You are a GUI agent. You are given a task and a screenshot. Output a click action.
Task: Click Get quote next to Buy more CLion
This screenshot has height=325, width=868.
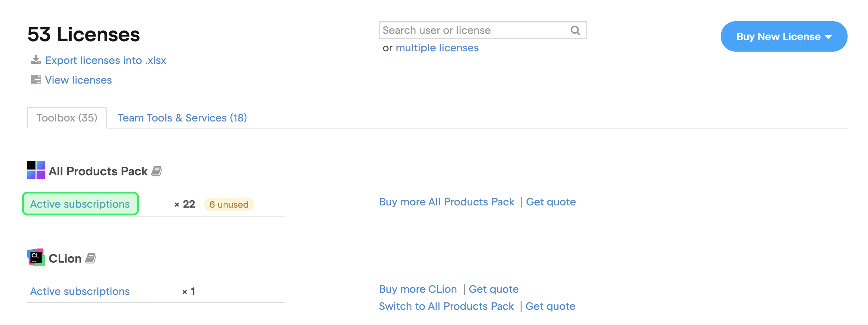[x=494, y=289]
